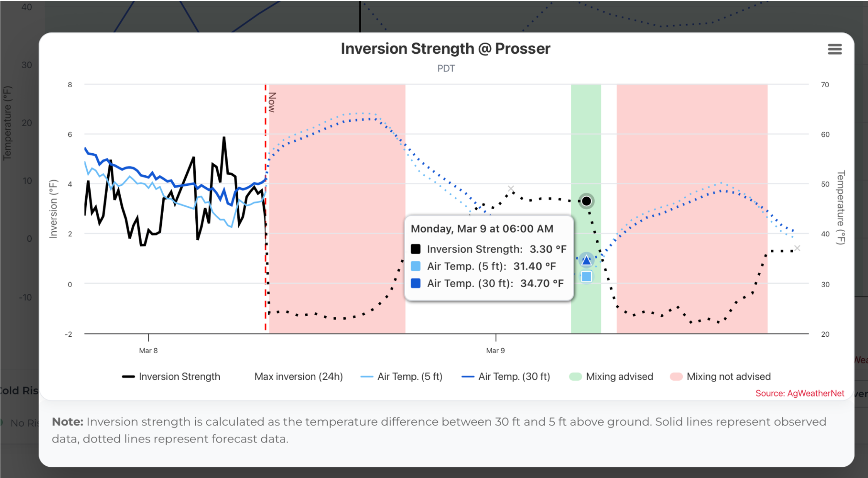Click the Mar 9 axis tick label

click(496, 351)
